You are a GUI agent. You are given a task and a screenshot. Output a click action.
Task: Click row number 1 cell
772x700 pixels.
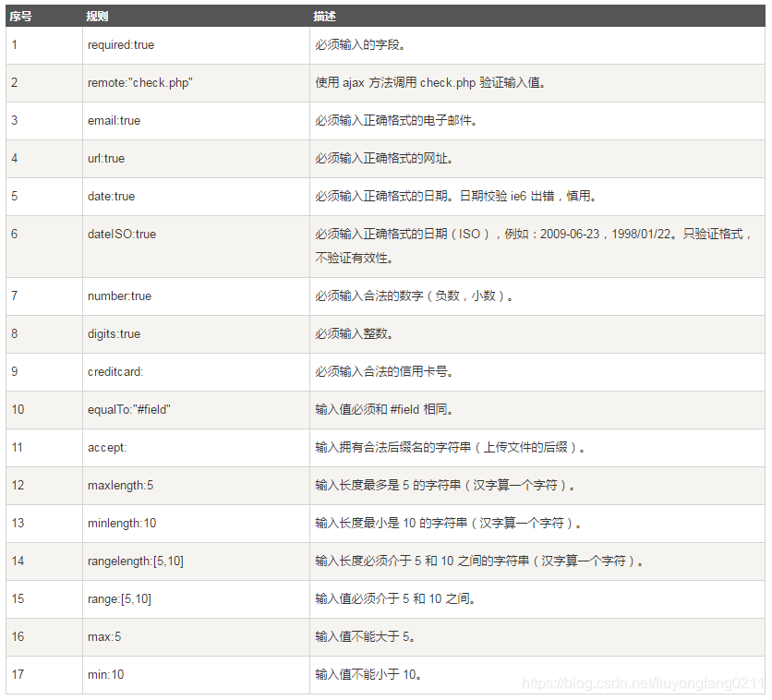(44, 45)
